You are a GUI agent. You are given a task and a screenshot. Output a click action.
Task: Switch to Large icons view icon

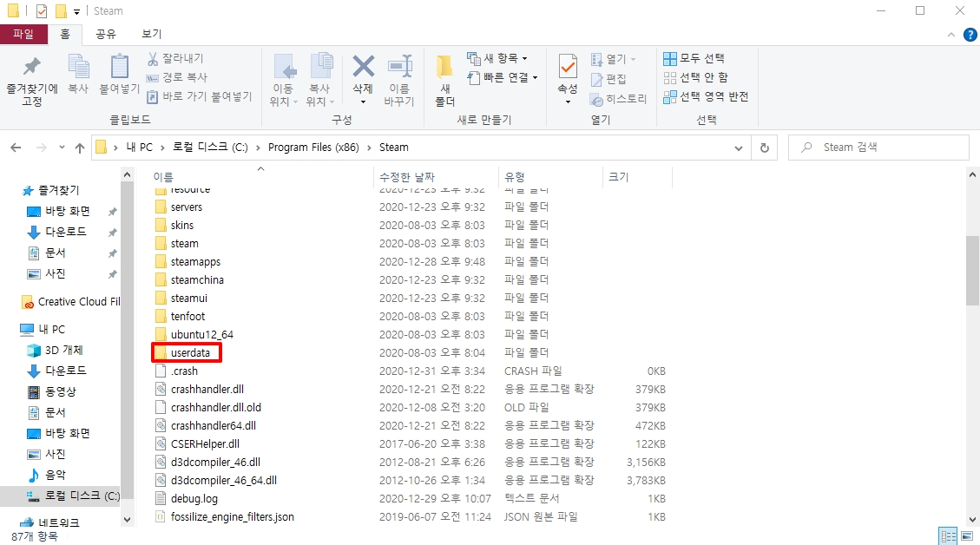pos(967,536)
